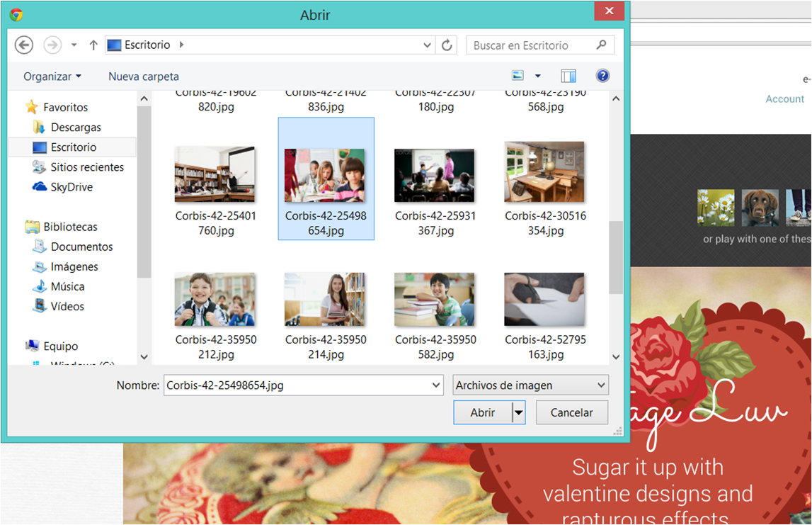Open the Abrir button split arrow
The width and height of the screenshot is (812, 525).
click(x=518, y=412)
